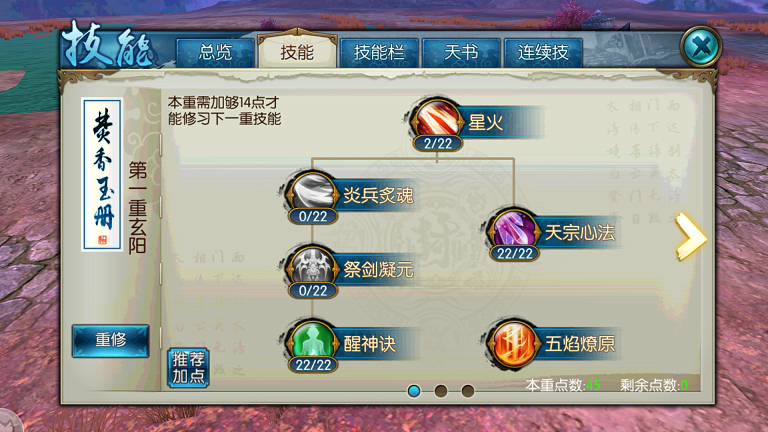Tap the 五焰燎原 fire skill icon
768x432 pixels.
513,343
